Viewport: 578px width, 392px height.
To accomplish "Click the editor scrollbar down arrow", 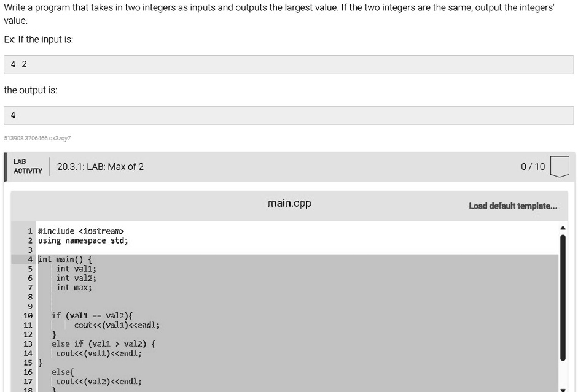I will 563,390.
